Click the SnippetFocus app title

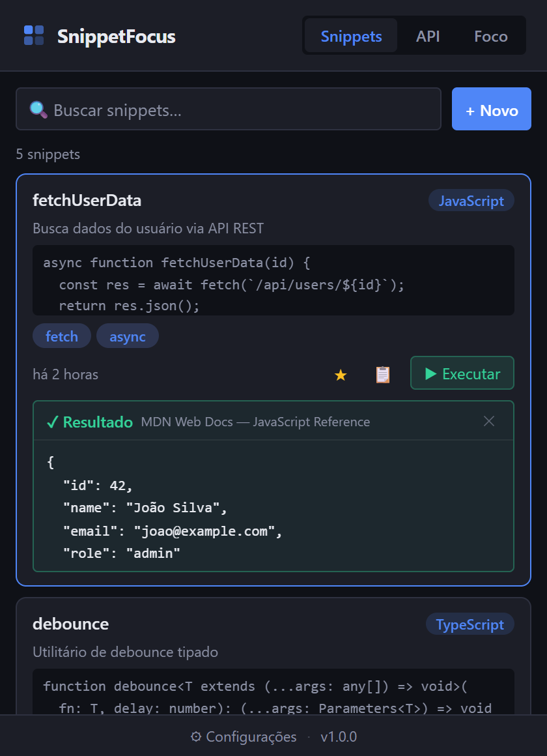tap(116, 36)
